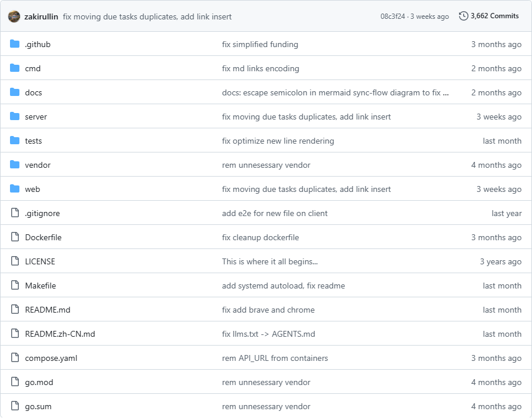Open zakirullin user profile link
Image resolution: width=532 pixels, height=418 pixels.
point(41,16)
